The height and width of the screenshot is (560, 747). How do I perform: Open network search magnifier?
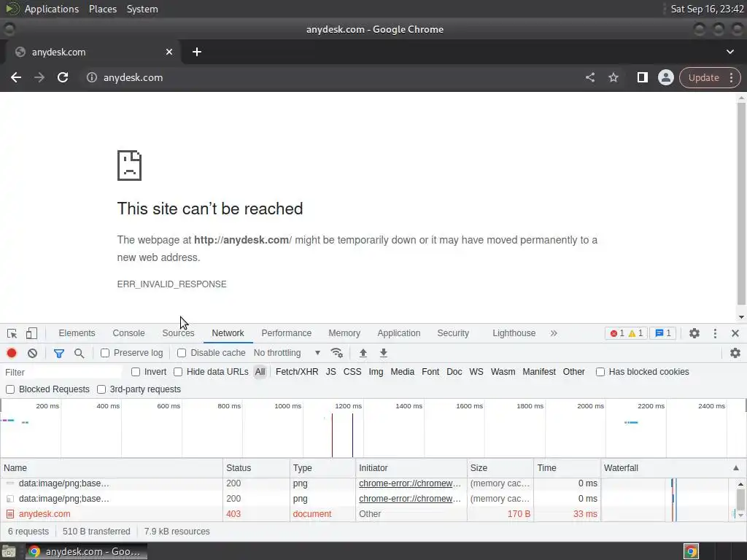(x=79, y=353)
